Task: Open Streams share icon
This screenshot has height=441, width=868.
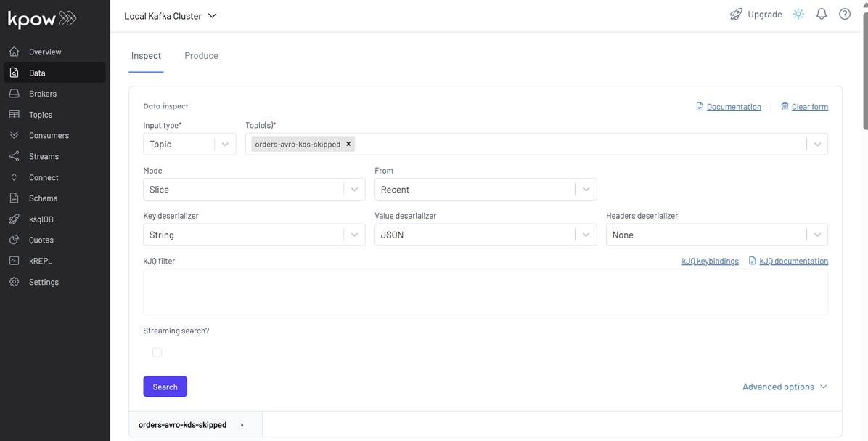Action: click(15, 156)
